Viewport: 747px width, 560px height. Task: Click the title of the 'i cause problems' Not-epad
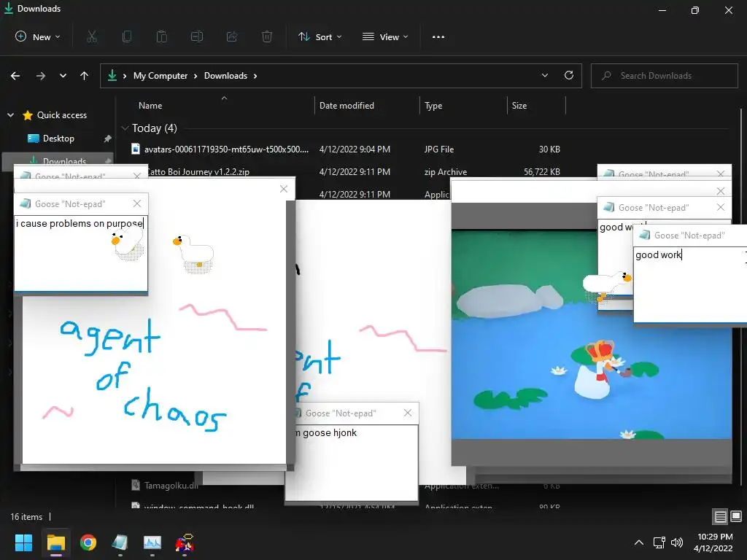tap(70, 204)
